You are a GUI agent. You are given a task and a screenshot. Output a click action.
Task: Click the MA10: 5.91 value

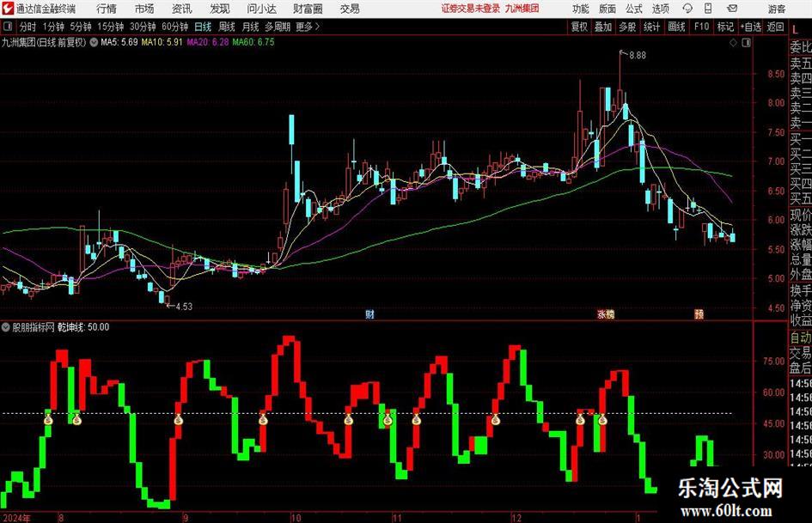162,42
